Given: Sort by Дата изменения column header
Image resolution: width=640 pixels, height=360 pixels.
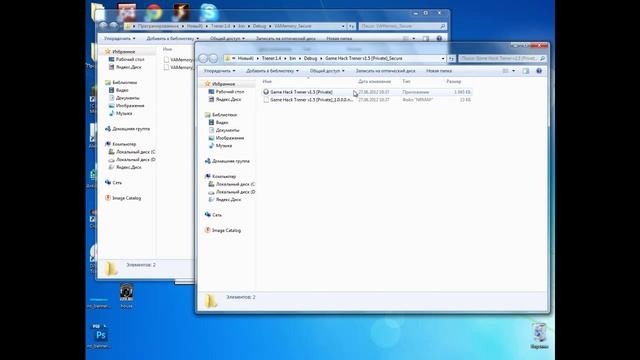Looking at the screenshot, I should (x=375, y=82).
